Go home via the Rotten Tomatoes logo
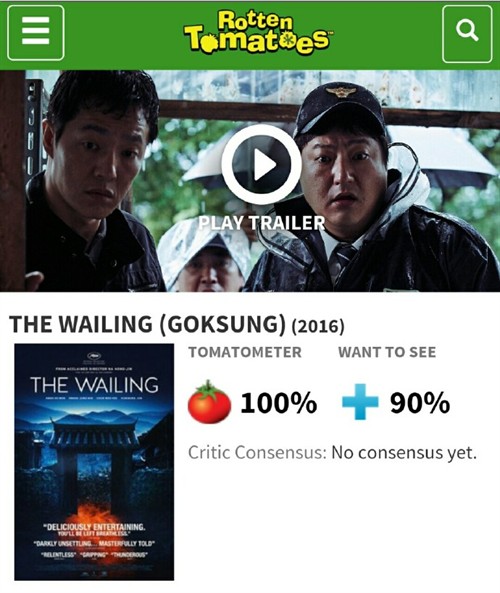The image size is (500, 593). click(257, 33)
